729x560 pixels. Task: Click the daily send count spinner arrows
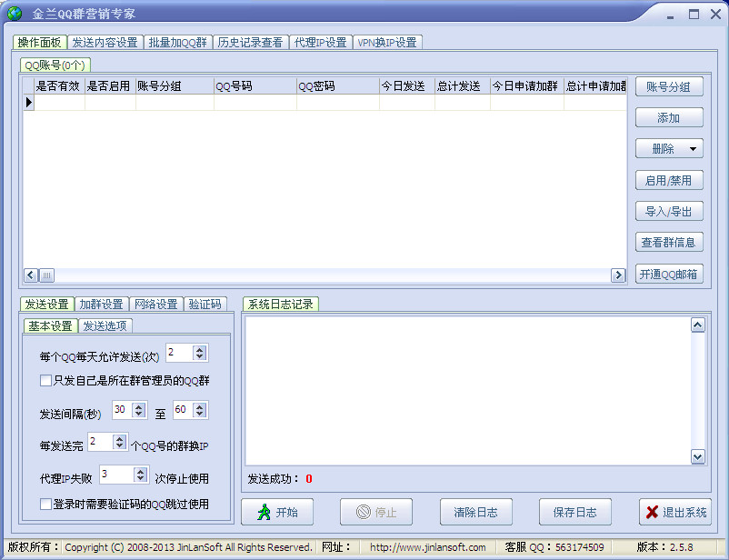(200, 353)
